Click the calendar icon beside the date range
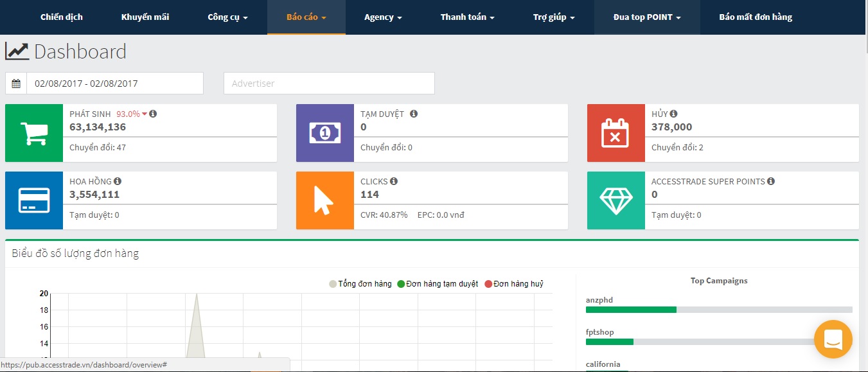The height and width of the screenshot is (372, 868). (16, 83)
